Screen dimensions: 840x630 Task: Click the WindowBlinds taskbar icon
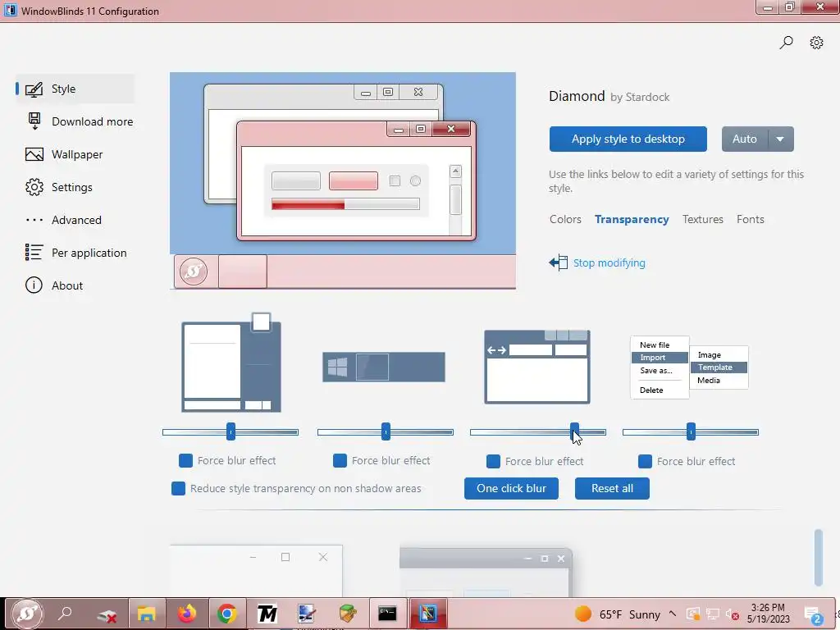click(427, 614)
